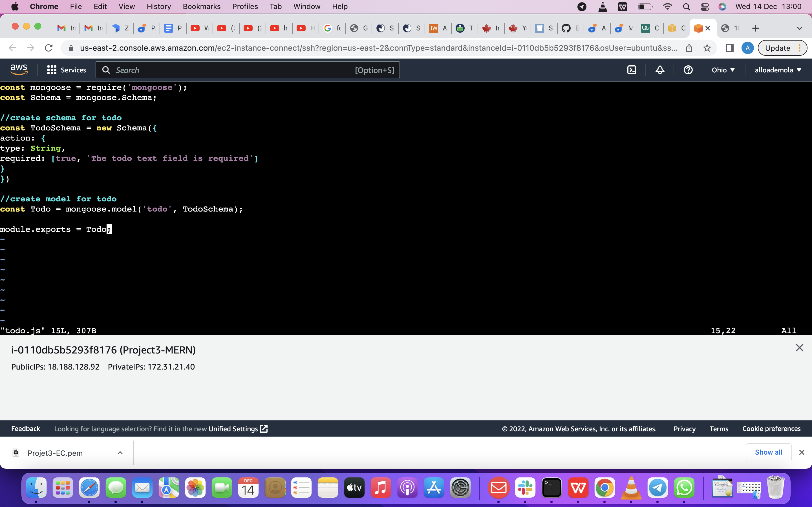Open the Chrome tab search chevron
This screenshot has width=812, height=507.
pyautogui.click(x=800, y=28)
